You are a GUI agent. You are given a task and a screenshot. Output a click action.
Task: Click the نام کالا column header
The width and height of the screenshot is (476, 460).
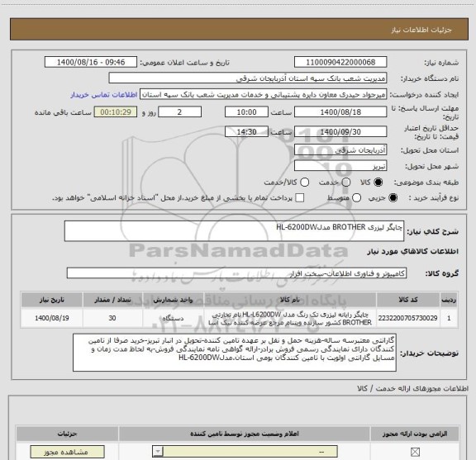coord(290,300)
